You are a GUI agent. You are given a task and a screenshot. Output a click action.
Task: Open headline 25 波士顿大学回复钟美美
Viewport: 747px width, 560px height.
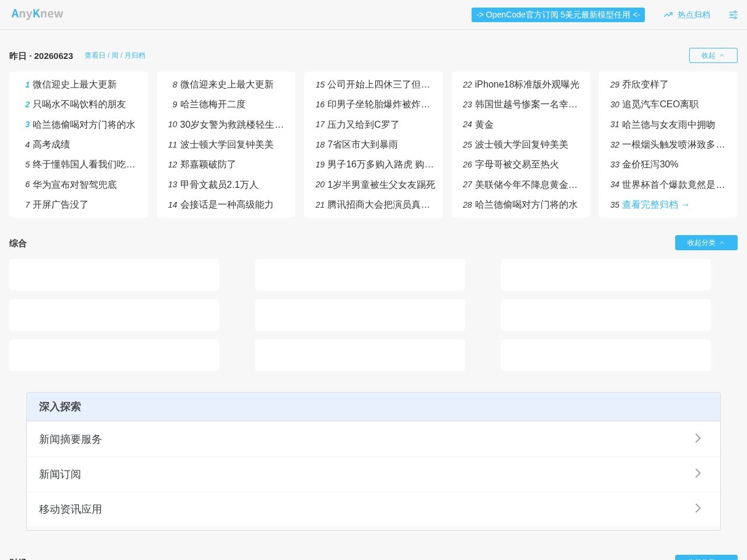point(522,145)
